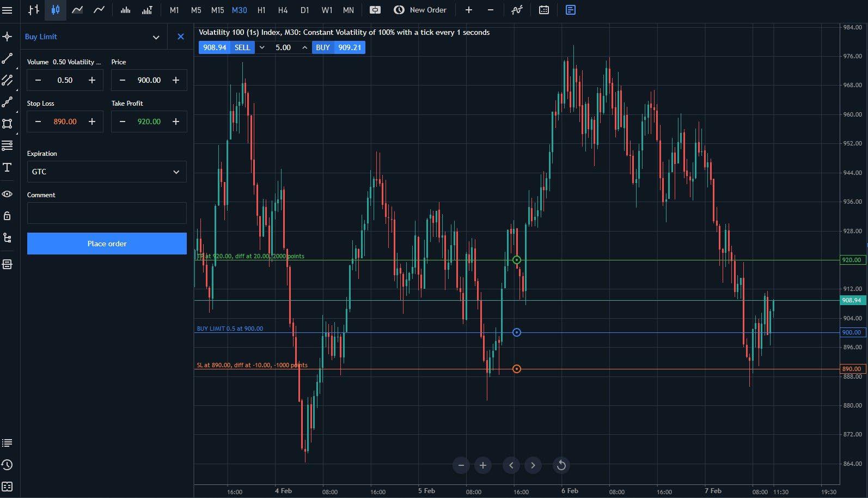Switch to the D1 timeframe
Image resolution: width=868 pixels, height=498 pixels.
pos(304,10)
